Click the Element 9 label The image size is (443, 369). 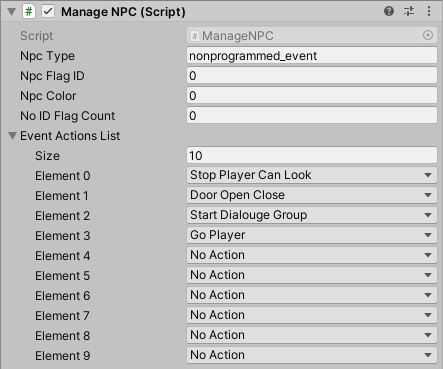pyautogui.click(x=63, y=356)
